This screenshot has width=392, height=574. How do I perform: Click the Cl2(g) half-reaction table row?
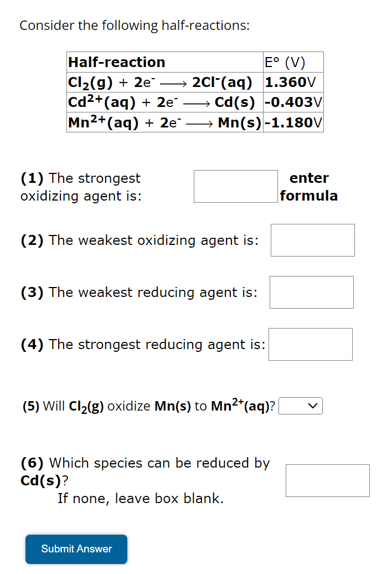[164, 82]
